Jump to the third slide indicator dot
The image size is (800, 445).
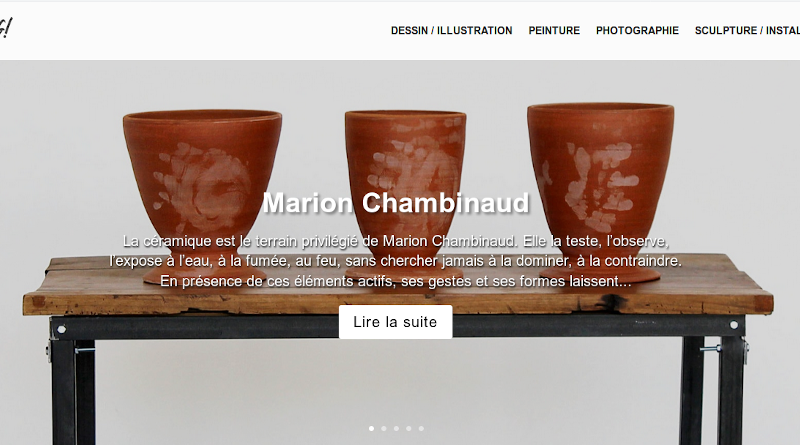[x=396, y=429]
